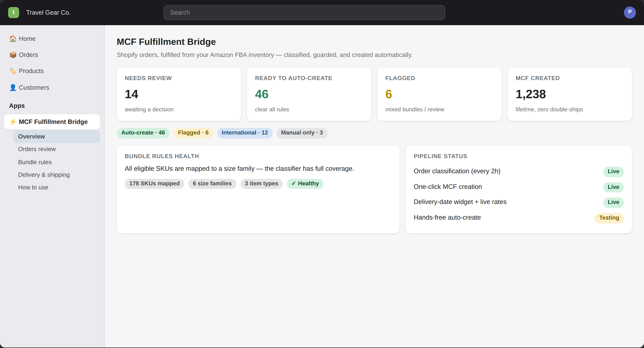Screen dimensions: 644x348
Task: Click the 178 SKUs mapped chip
Action: tap(154, 184)
